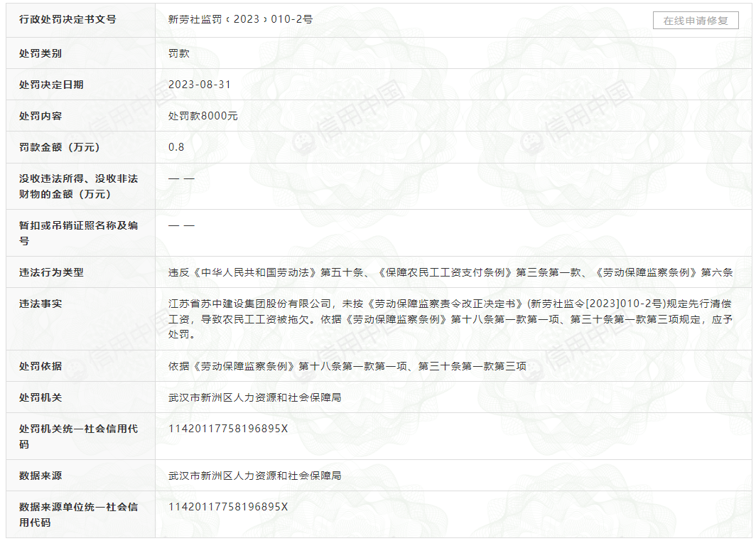Click the 违法事实 row label
This screenshot has width=756, height=541.
pos(40,304)
